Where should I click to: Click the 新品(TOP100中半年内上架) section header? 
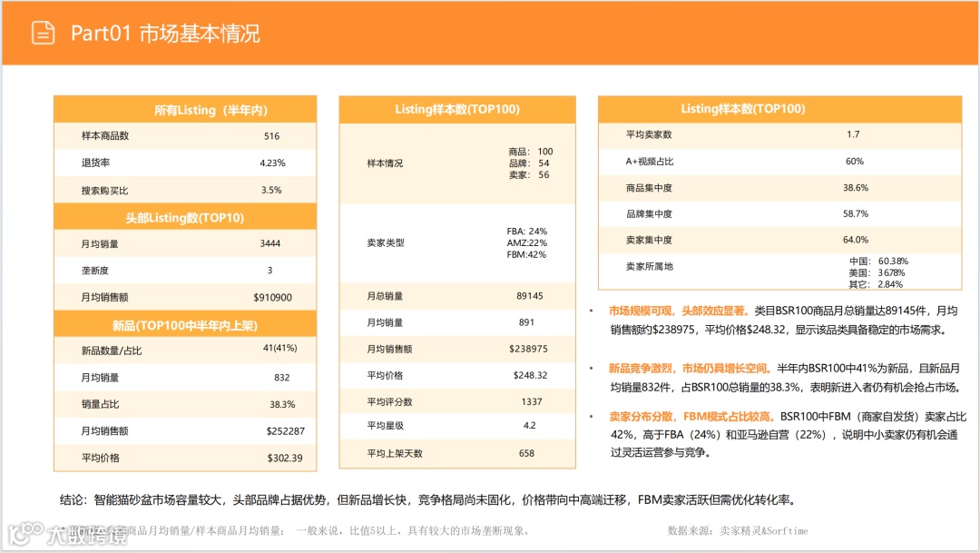pos(185,325)
